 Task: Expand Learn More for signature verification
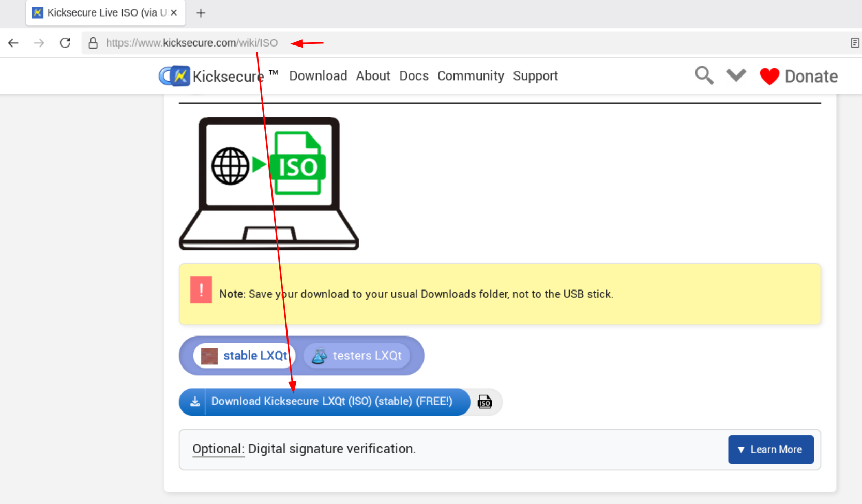tap(771, 450)
